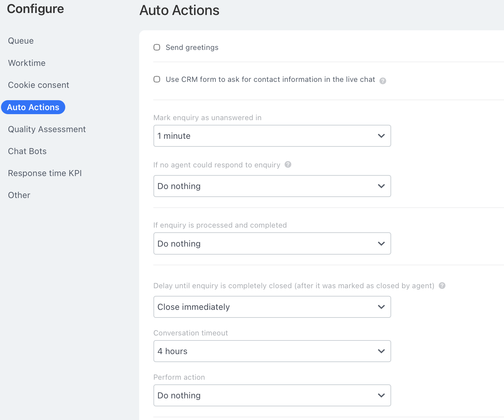Open the Conversation timeout dropdown
Screen dimensions: 504x420
(272, 351)
